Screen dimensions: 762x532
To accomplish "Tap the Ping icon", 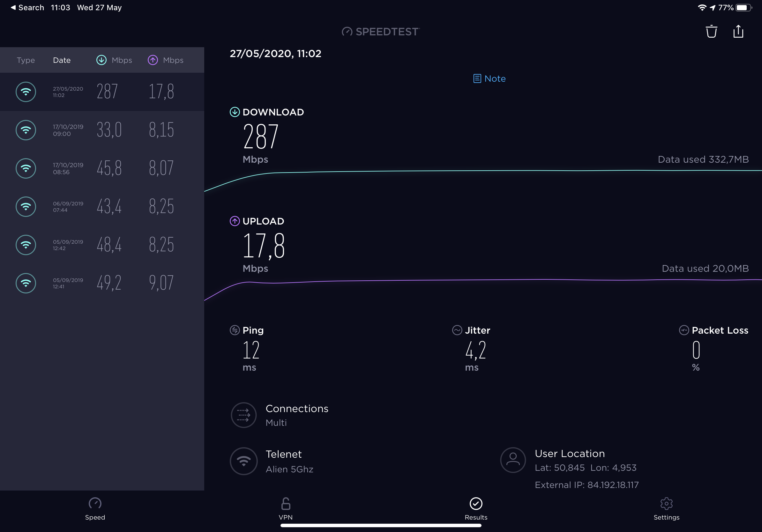I will tap(235, 330).
